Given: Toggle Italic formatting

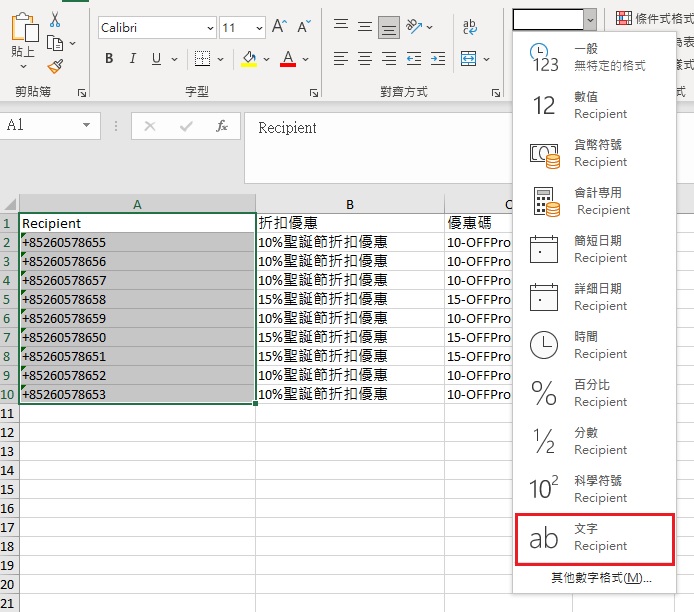Looking at the screenshot, I should [133, 59].
